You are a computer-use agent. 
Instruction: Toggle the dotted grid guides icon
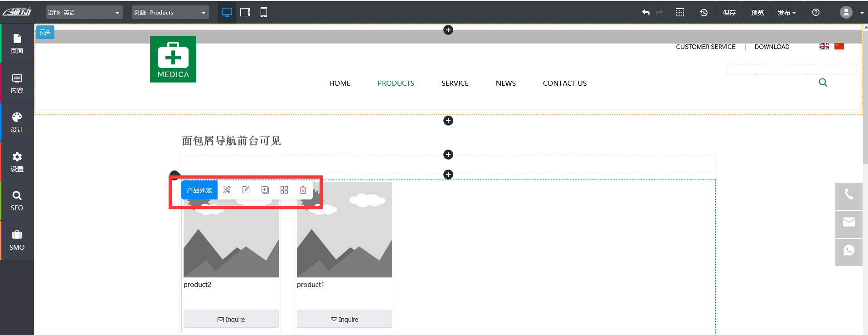pos(680,13)
